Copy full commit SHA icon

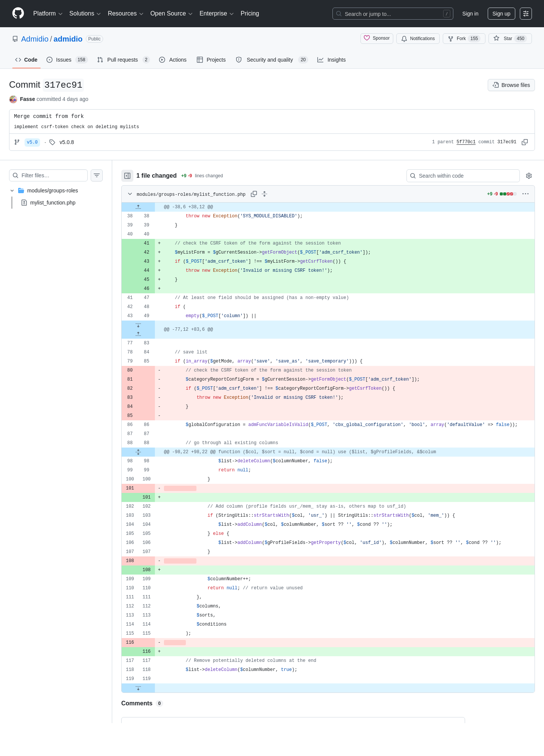point(525,142)
